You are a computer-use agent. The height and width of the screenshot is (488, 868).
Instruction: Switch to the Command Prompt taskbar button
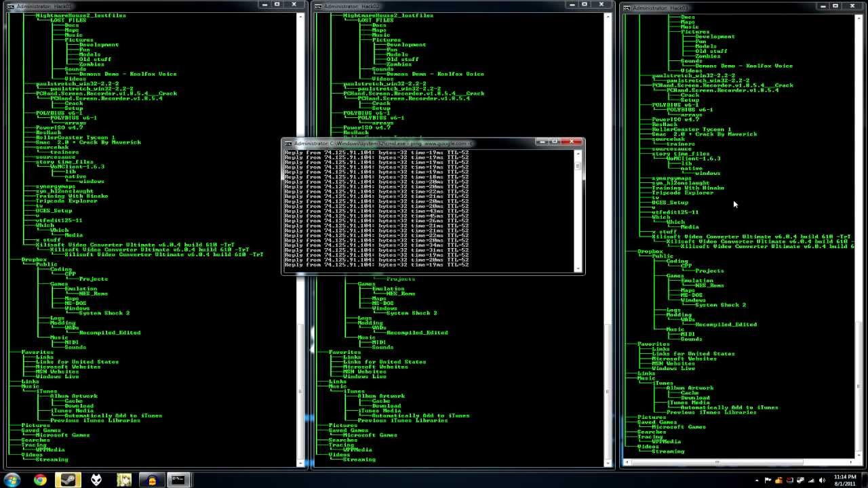click(178, 480)
